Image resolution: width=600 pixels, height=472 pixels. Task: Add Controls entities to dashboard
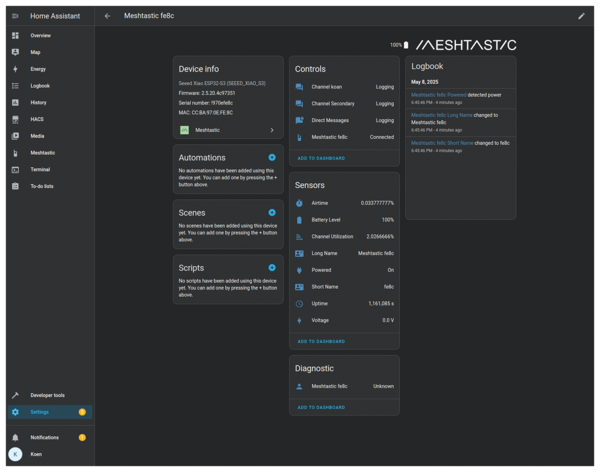(321, 158)
